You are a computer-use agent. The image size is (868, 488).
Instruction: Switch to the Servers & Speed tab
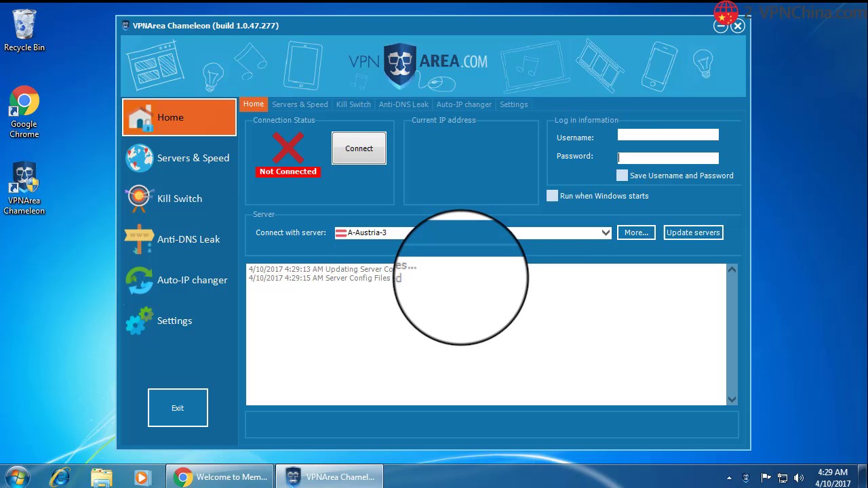300,104
